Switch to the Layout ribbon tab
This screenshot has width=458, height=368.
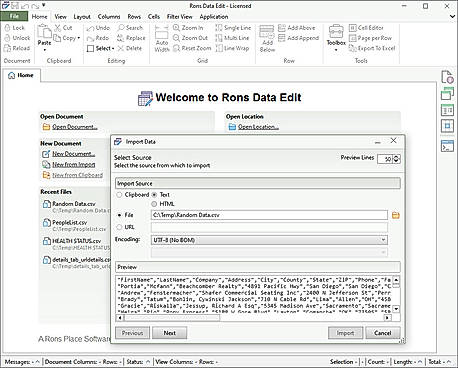[x=82, y=17]
